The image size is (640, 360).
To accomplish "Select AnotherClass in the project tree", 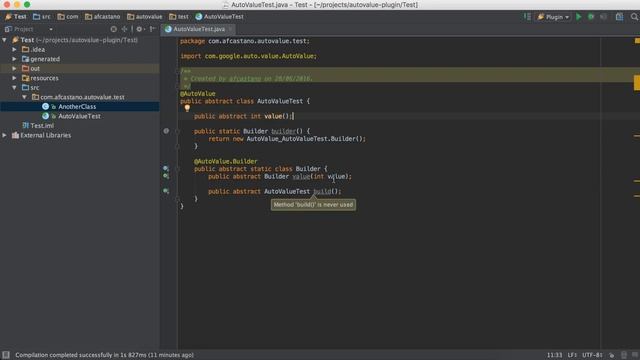I will pos(80,107).
